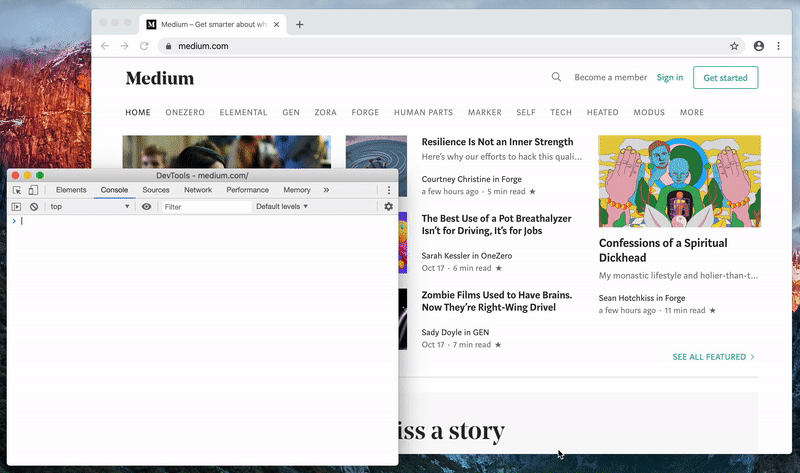
Task: Toggle the live expression eye icon
Action: pyautogui.click(x=146, y=207)
